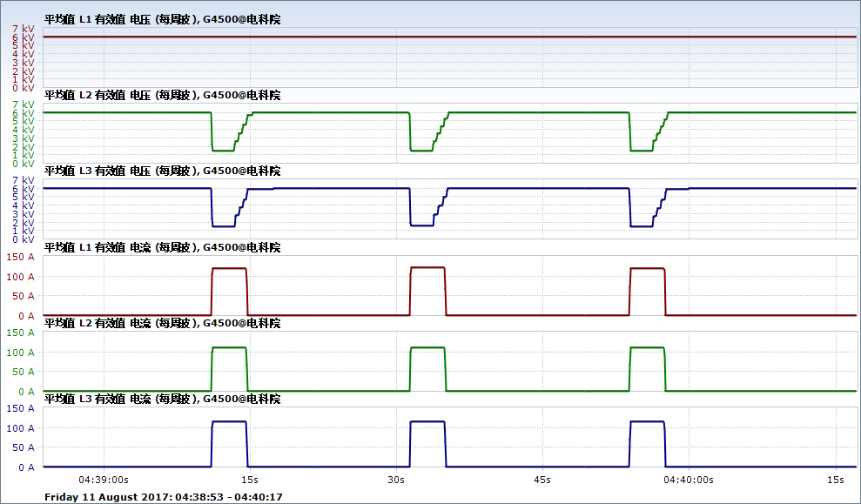Select the 45s tick on time axis

coord(542,480)
